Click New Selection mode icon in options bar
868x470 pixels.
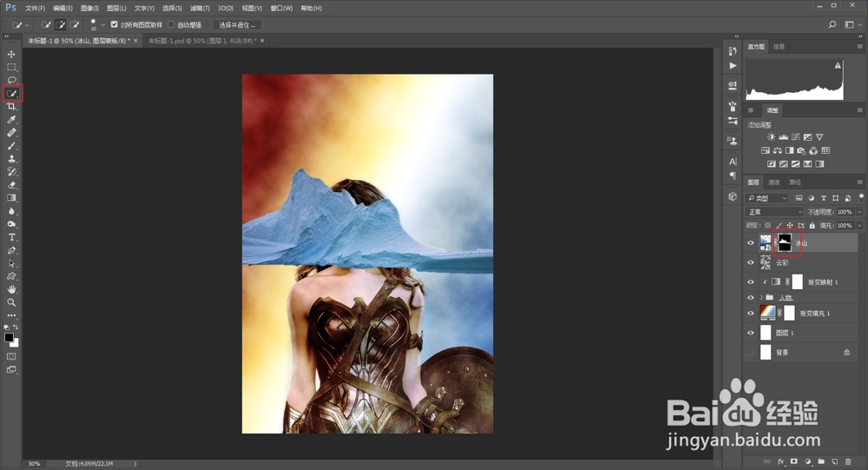pos(46,25)
